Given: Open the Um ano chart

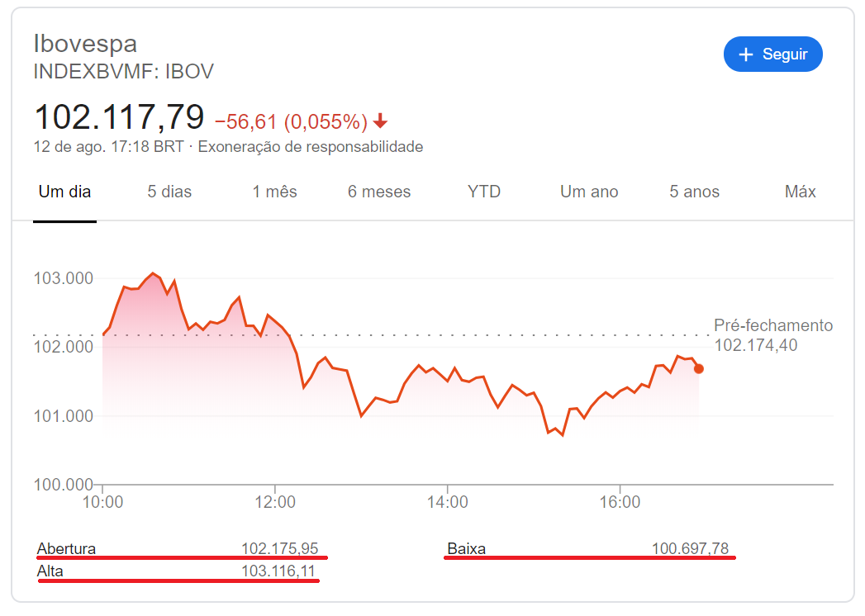Looking at the screenshot, I should pos(588,191).
